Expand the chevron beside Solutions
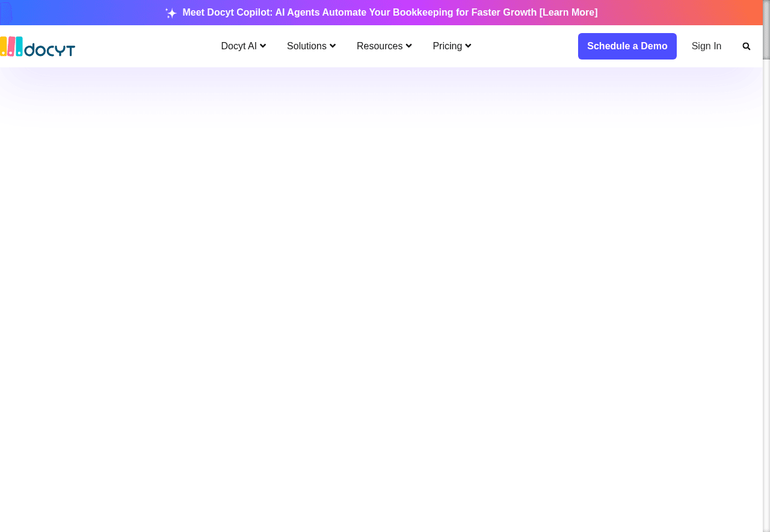Image resolution: width=770 pixels, height=532 pixels. coord(333,46)
